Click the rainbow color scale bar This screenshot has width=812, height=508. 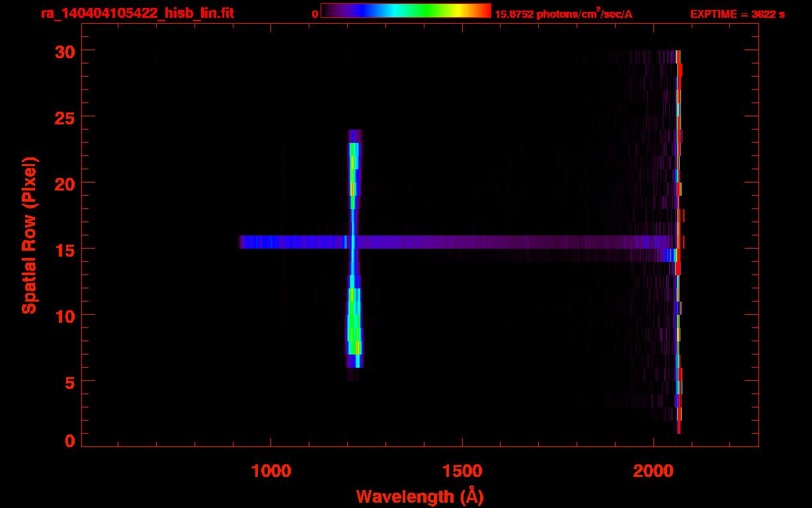click(406, 11)
